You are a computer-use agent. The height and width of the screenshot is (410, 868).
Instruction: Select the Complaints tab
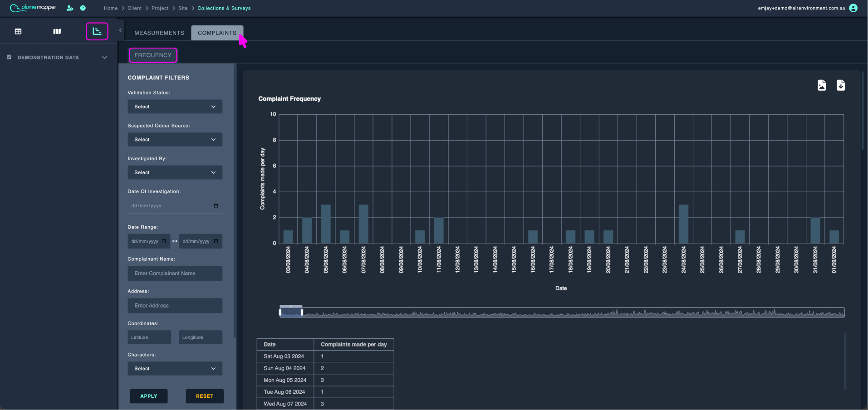coord(217,33)
